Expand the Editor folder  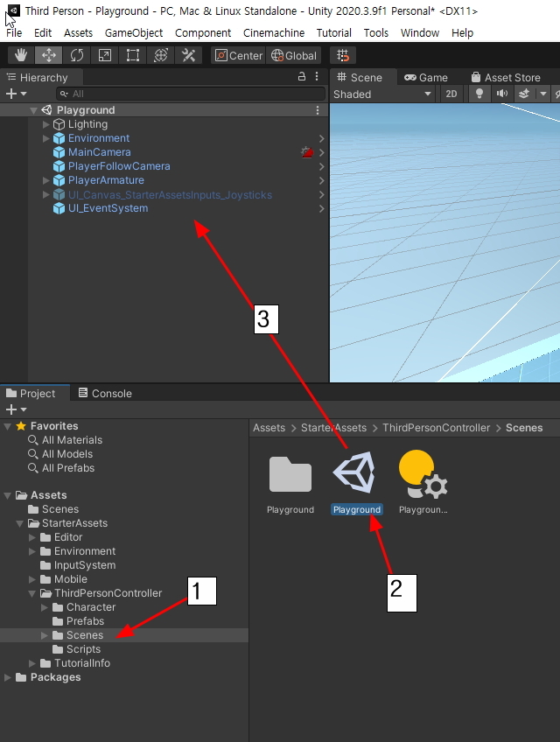click(32, 537)
